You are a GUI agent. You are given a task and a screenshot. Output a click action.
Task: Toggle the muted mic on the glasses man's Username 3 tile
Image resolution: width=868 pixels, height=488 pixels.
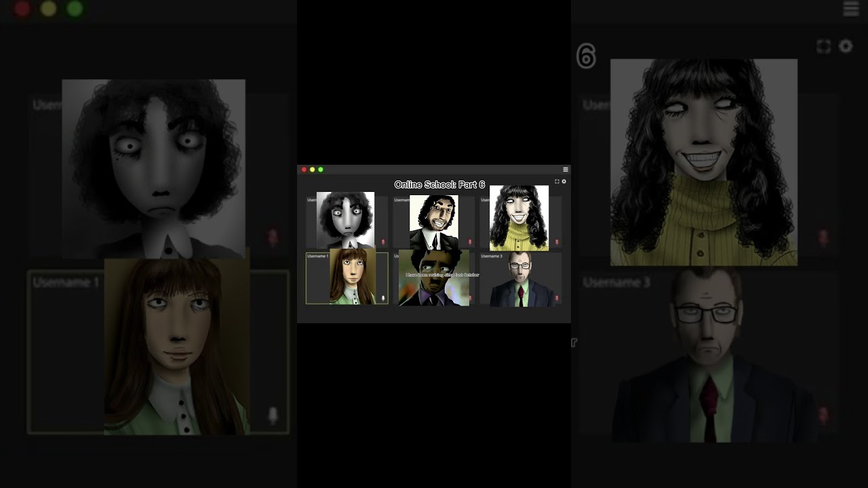click(x=557, y=298)
